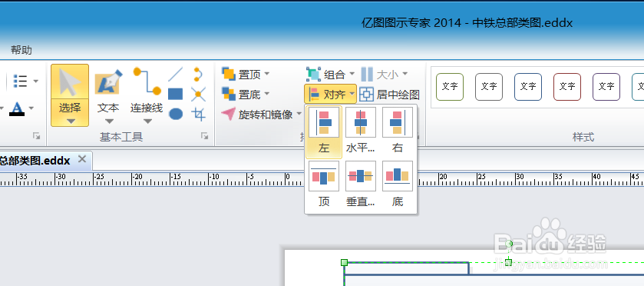The image size is (644, 286).
Task: Click the green rotation handle circle
Action: click(x=509, y=244)
